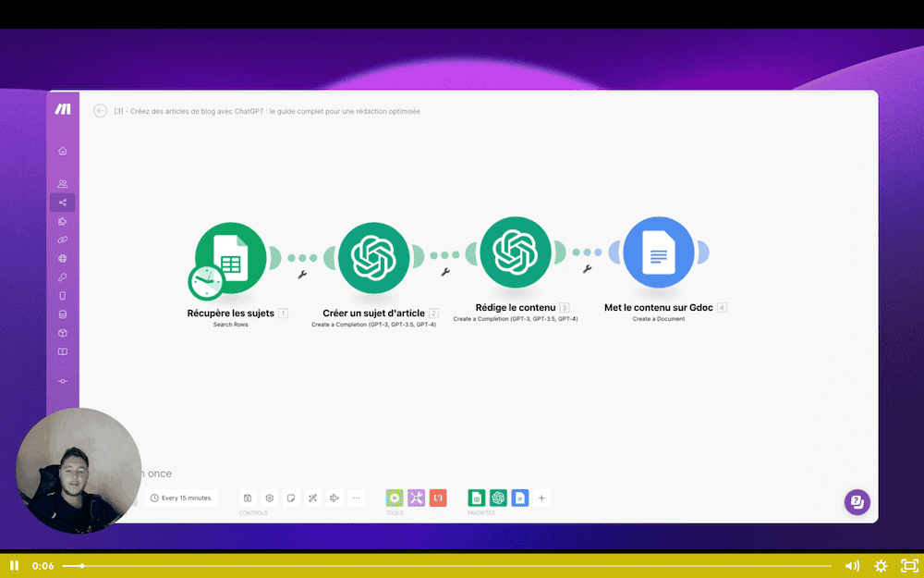Image resolution: width=924 pixels, height=578 pixels.
Task: Select the OpenAI 'Rédige le contenu' module
Action: pyautogui.click(x=516, y=252)
